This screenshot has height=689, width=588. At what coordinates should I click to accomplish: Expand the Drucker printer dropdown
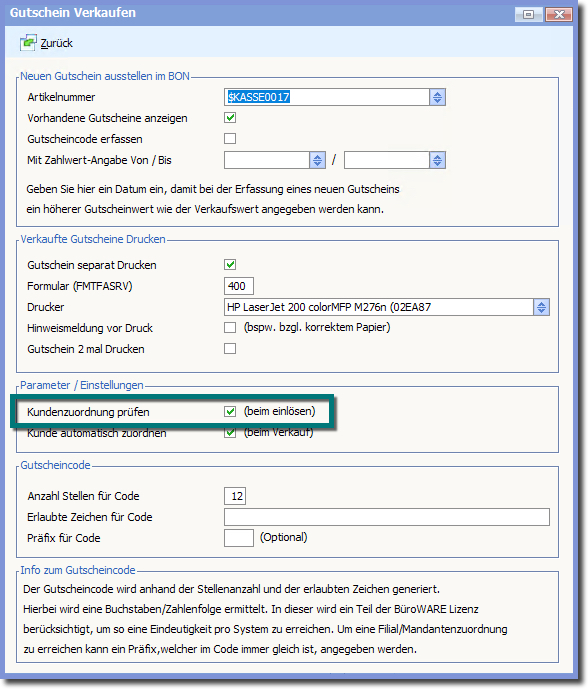coord(541,307)
